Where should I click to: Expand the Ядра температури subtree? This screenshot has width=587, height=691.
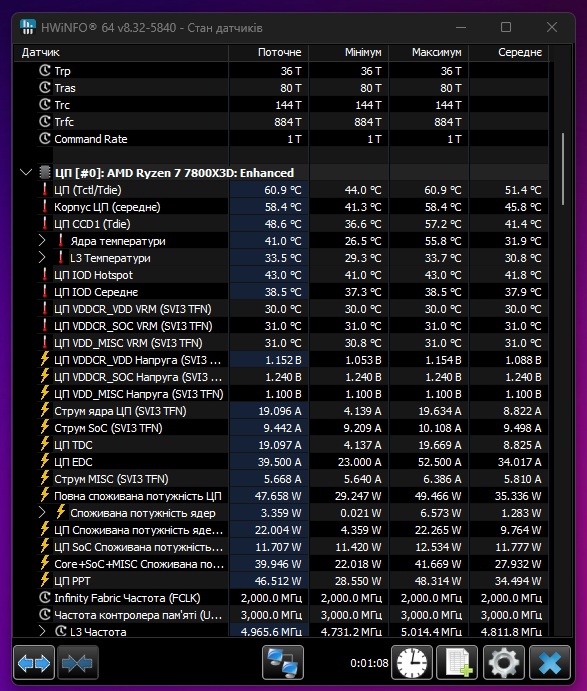point(42,241)
